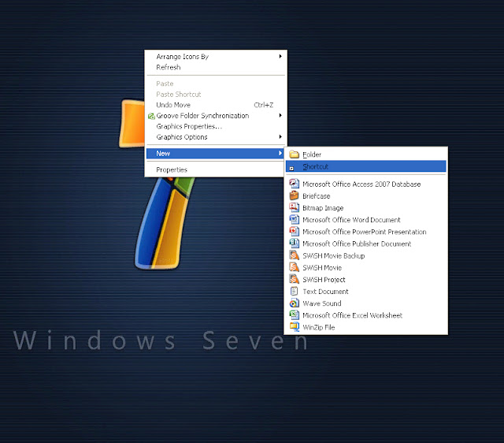Create a new Bitmap Image

coord(365,208)
